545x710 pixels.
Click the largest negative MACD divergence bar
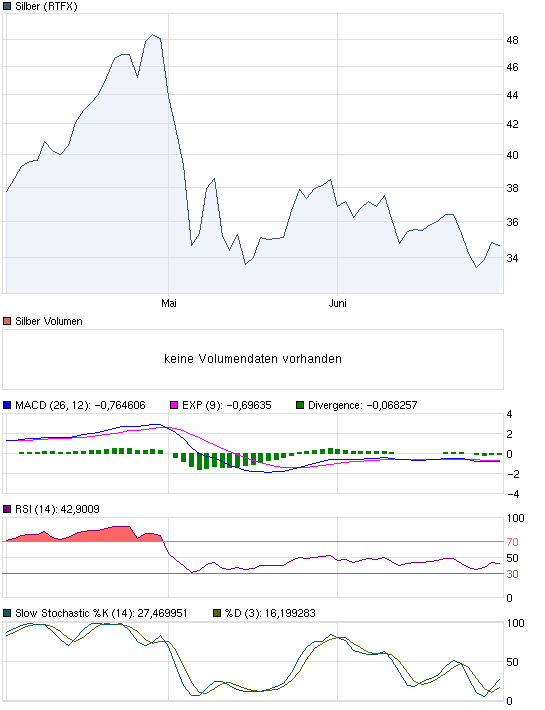[x=200, y=461]
